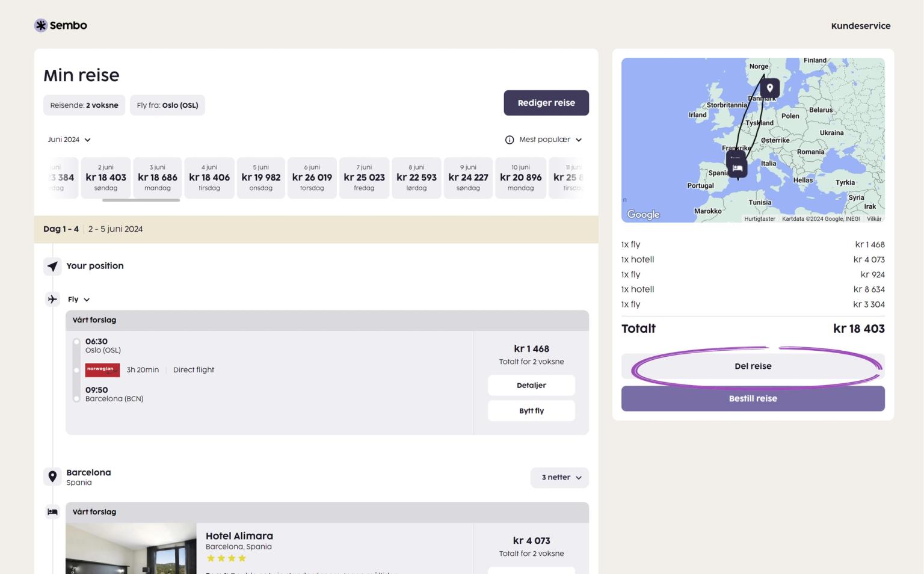Select 9 juni date priced kr 24 227

(x=468, y=177)
